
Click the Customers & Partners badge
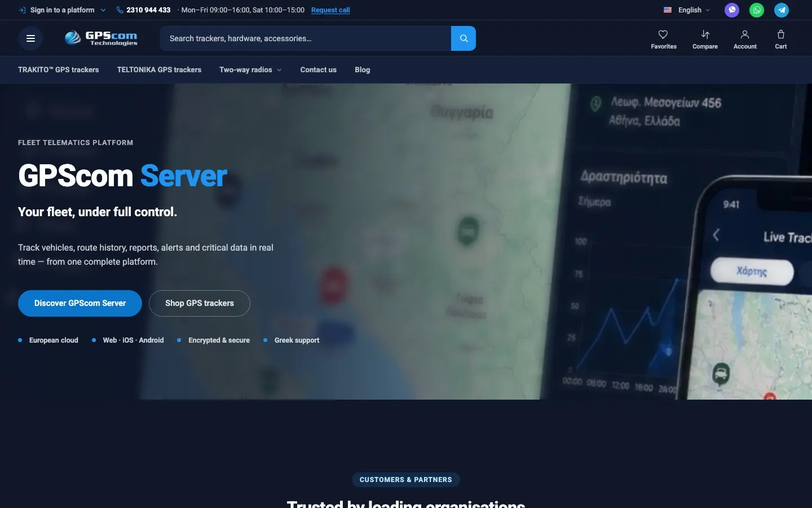[406, 480]
